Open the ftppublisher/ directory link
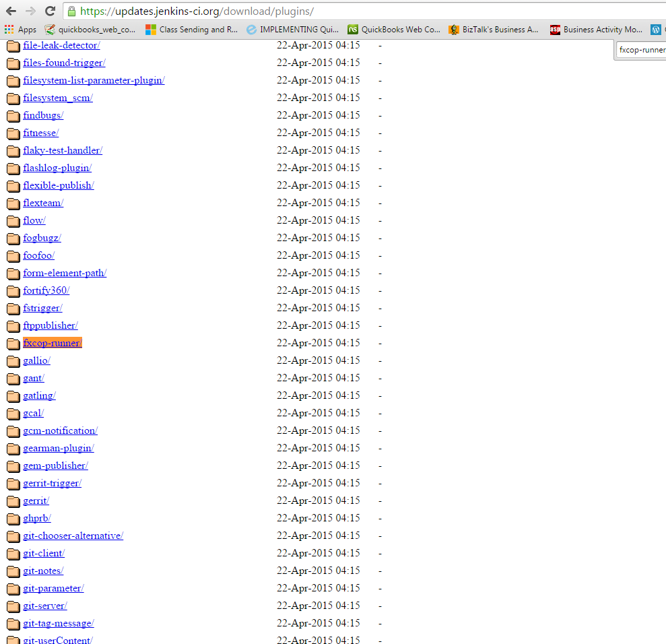Viewport: 666px width, 644px height. 51,325
